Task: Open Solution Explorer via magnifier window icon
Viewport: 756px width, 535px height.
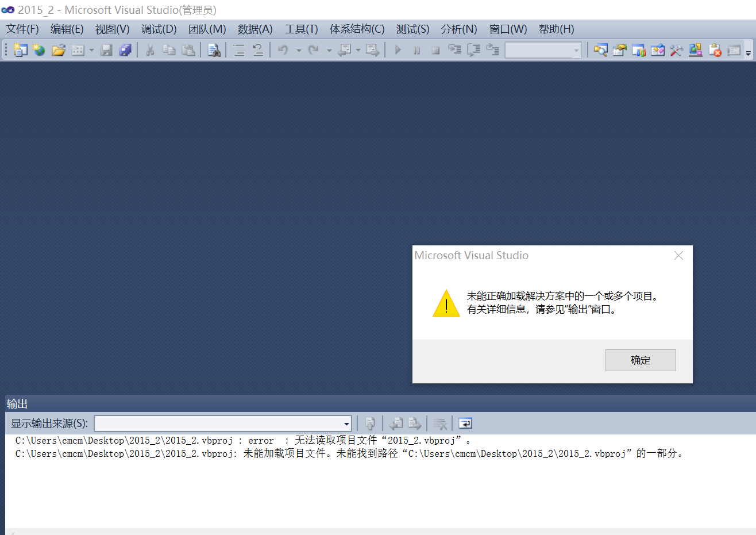Action: click(600, 50)
